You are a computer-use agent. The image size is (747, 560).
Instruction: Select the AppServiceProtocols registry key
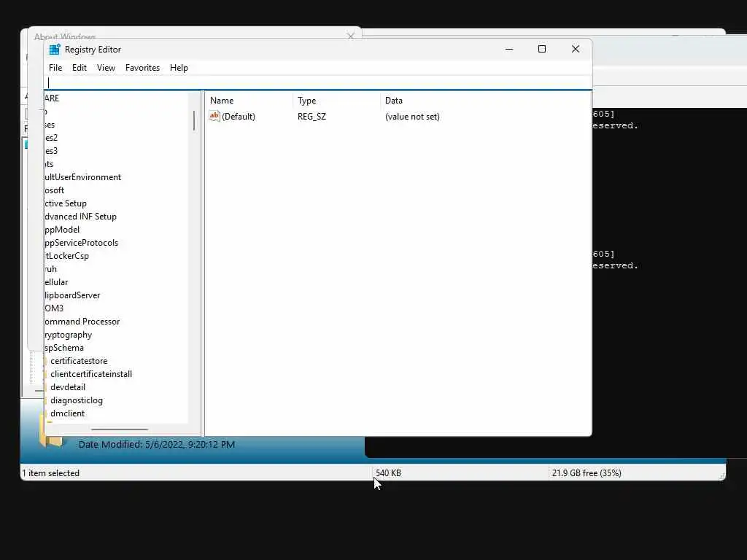[82, 243]
